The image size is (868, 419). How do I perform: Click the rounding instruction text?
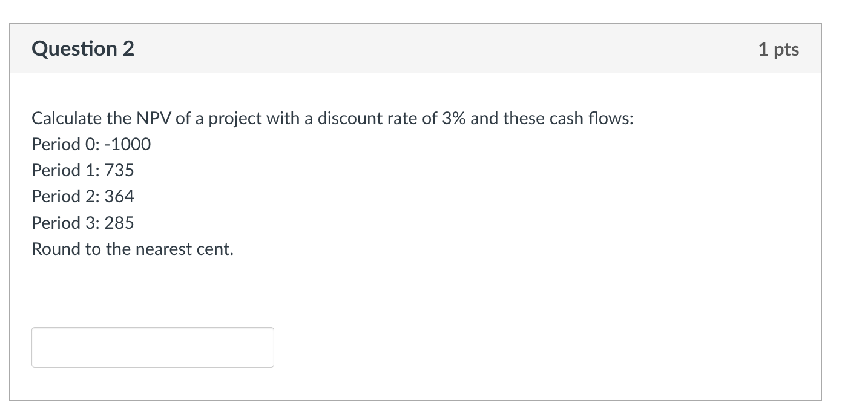coord(133,249)
